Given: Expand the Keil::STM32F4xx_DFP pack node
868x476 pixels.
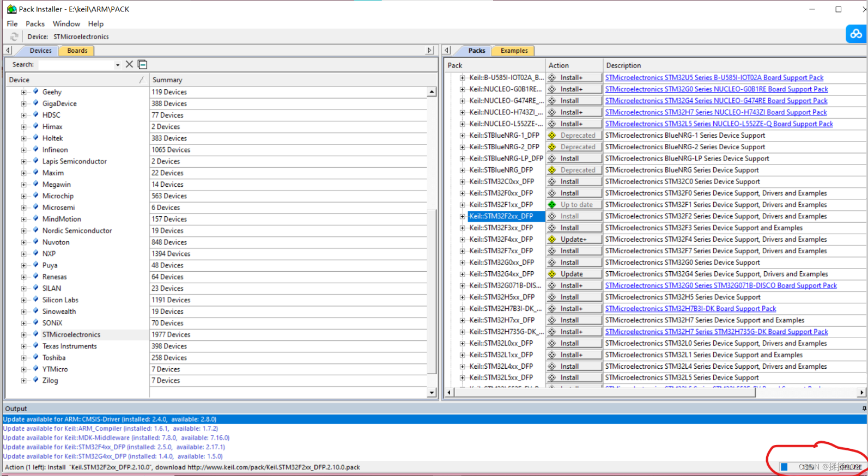Looking at the screenshot, I should click(x=463, y=240).
